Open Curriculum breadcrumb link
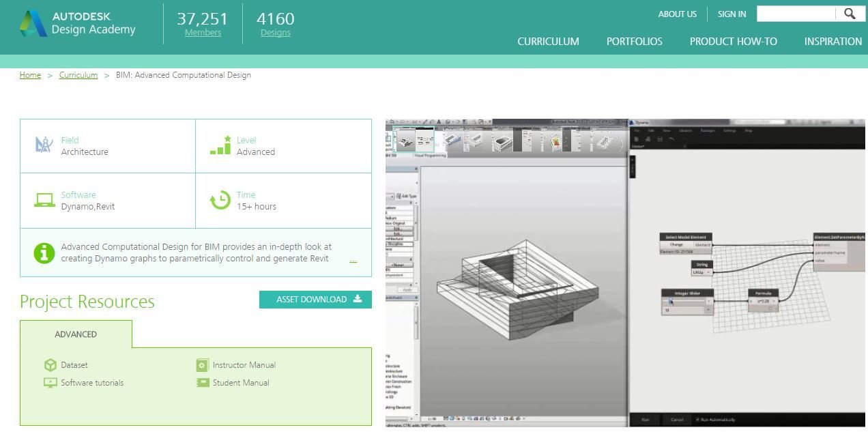The width and height of the screenshot is (868, 432). click(78, 75)
